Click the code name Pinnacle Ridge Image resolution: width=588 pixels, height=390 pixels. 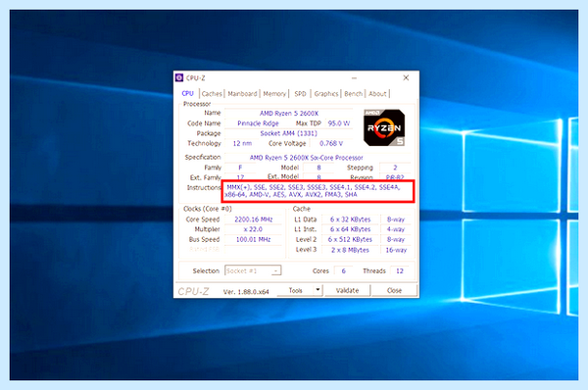258,123
